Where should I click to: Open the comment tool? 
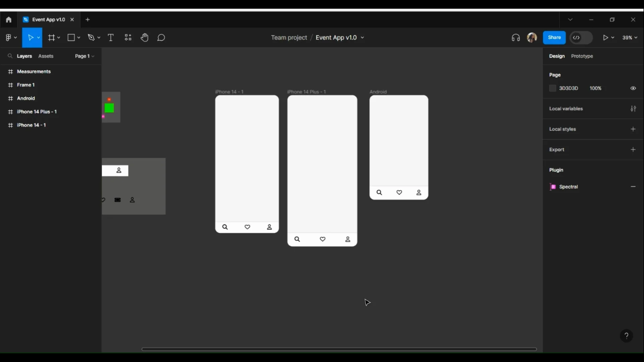pos(161,38)
